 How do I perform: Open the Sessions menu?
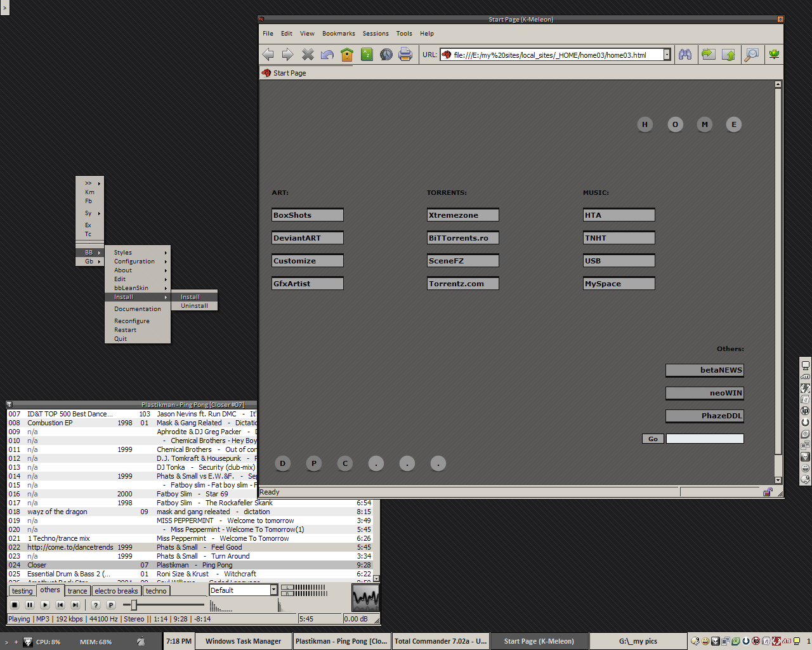(x=376, y=34)
